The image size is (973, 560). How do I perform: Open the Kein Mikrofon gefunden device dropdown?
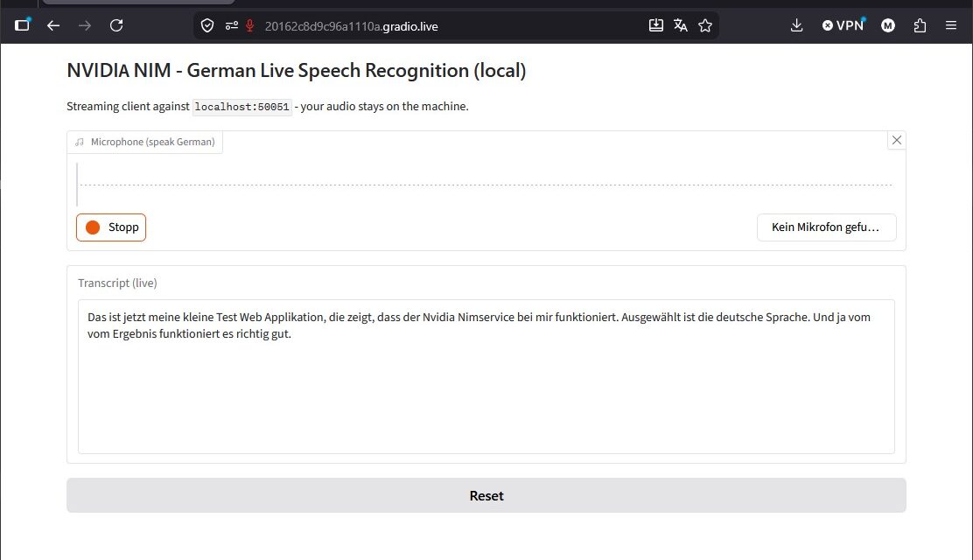pos(826,227)
